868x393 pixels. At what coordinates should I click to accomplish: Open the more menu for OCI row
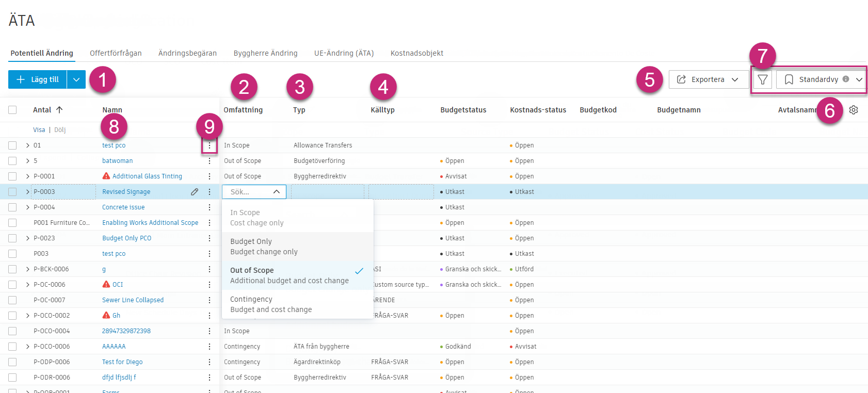tap(210, 285)
